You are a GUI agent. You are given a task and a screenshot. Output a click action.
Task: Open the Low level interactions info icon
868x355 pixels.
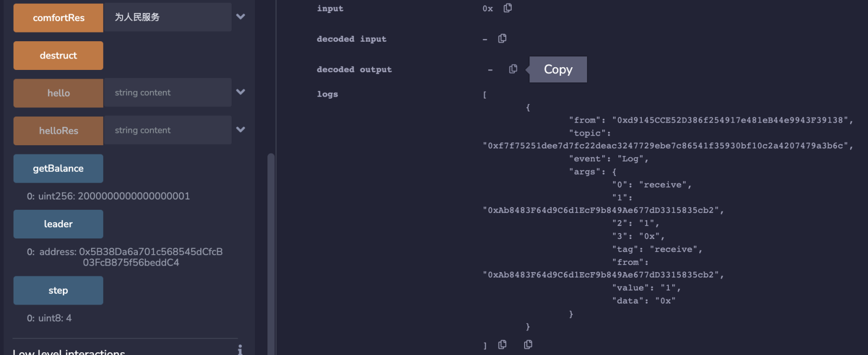coord(240,350)
